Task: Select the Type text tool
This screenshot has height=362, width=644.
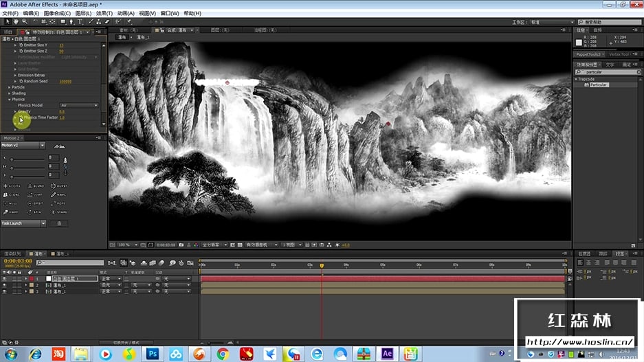Action: pyautogui.click(x=80, y=22)
